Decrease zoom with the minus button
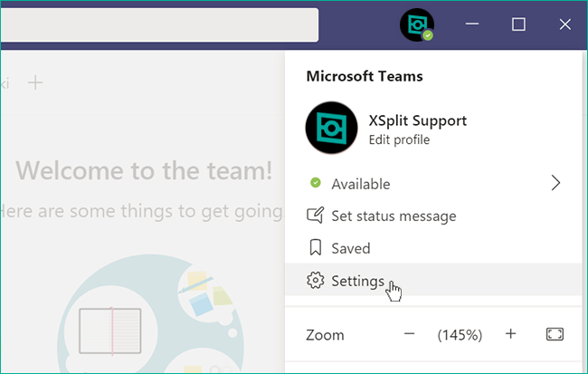 [409, 334]
